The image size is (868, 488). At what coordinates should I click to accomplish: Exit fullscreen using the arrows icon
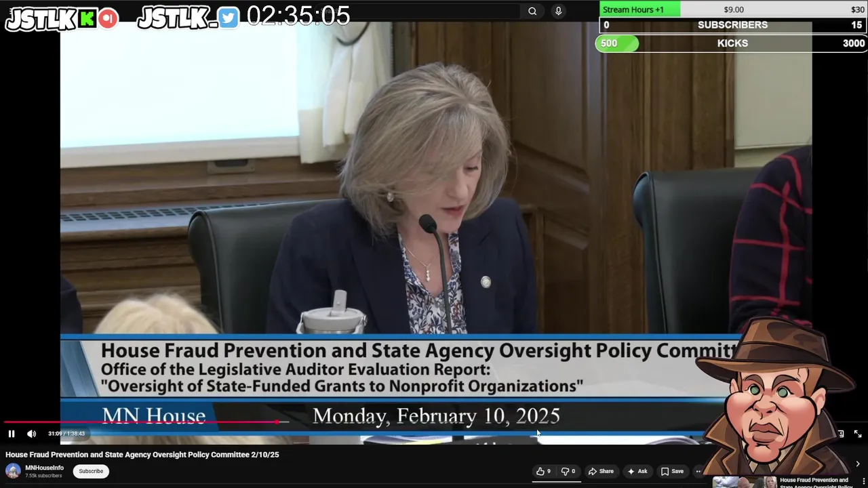857,434
